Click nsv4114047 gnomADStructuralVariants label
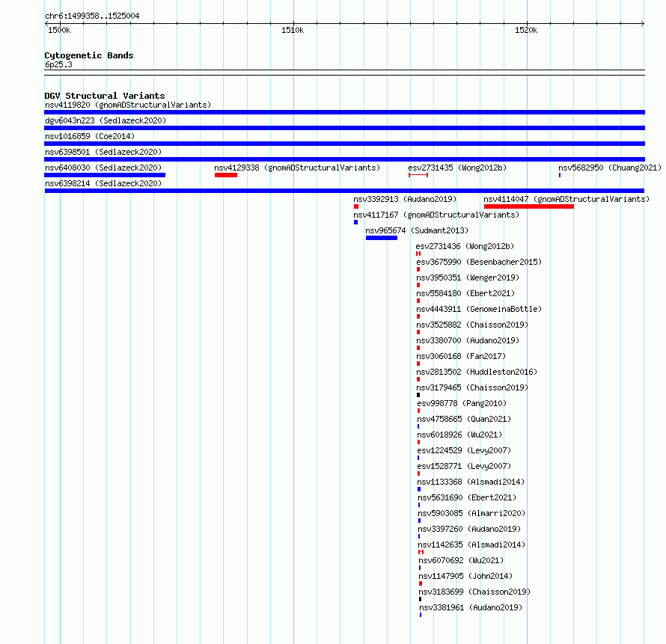The width and height of the screenshot is (666, 644). click(x=566, y=199)
